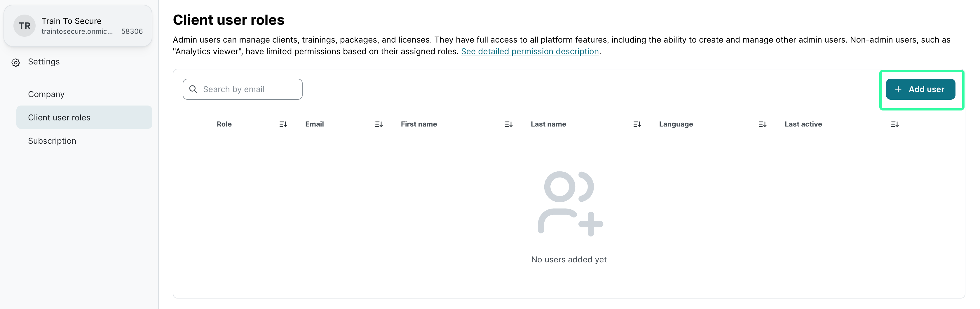Click the magnifier icon in search box
Viewport: 980px width, 309px height.
coord(193,89)
